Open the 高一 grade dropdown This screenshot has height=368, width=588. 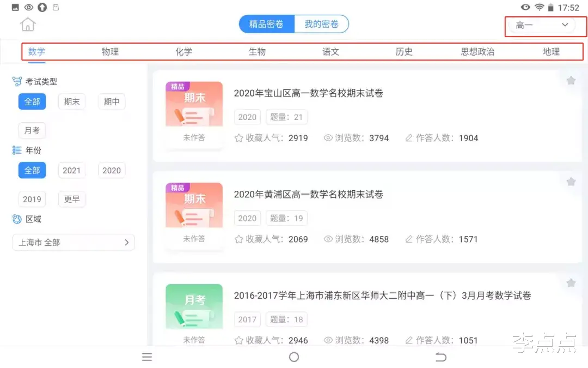(x=544, y=25)
